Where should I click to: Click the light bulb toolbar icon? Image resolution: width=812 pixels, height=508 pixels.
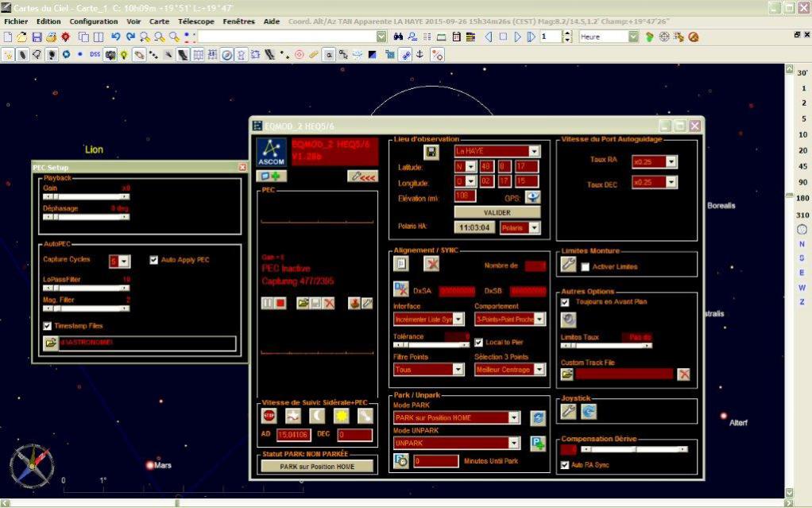click(x=124, y=54)
